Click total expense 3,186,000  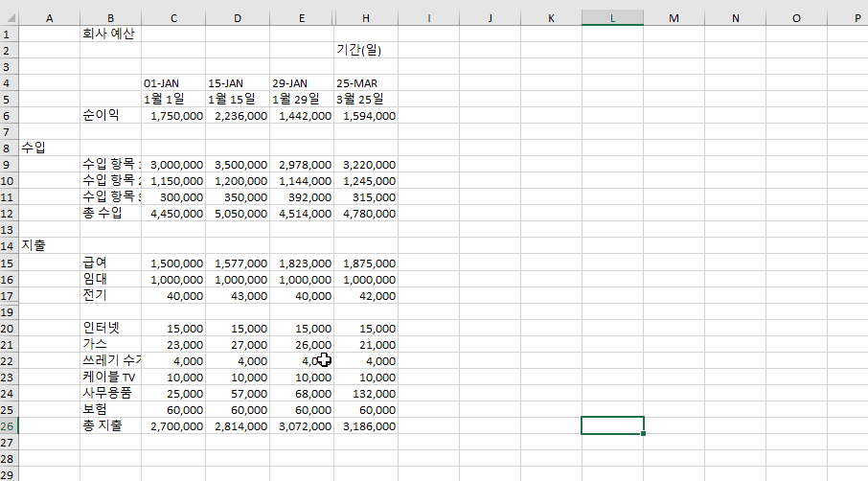(x=366, y=426)
